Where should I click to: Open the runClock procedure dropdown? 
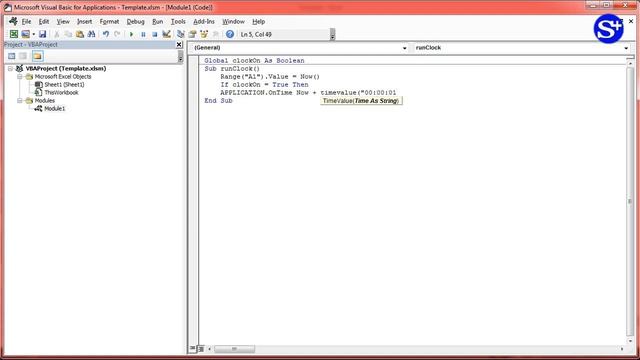tap(626, 48)
